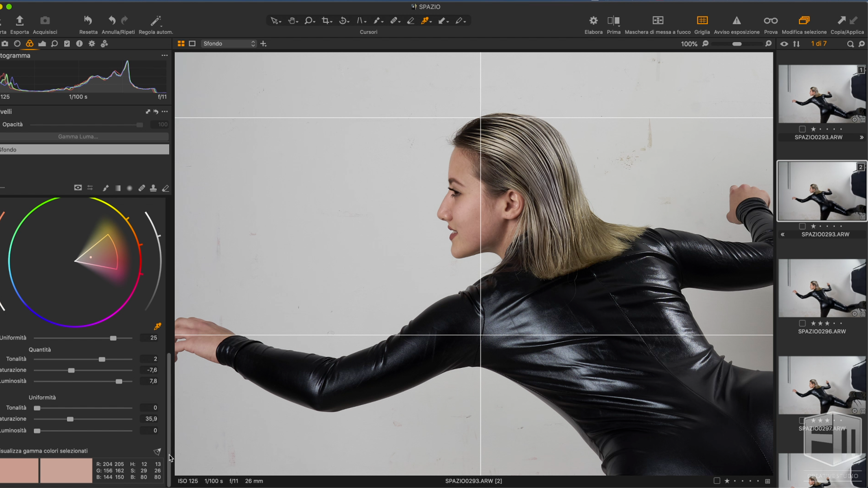The width and height of the screenshot is (868, 488).
Task: Click the Esporta export button
Action: (19, 25)
